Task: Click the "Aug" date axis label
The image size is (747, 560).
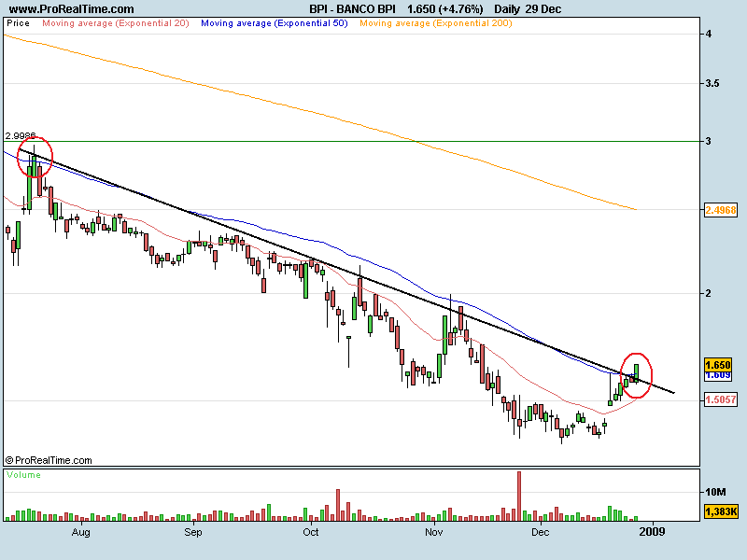Action: point(81,532)
